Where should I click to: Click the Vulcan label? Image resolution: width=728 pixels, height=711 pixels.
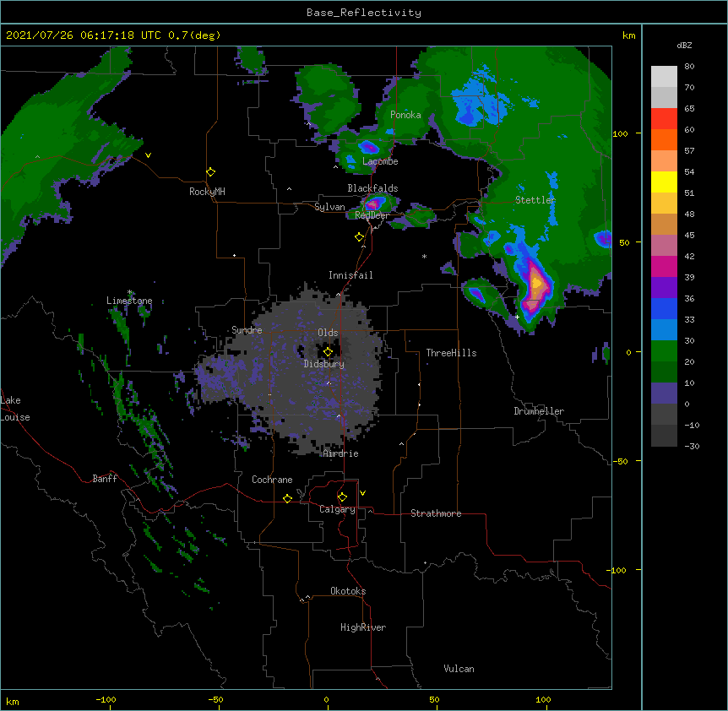[459, 669]
